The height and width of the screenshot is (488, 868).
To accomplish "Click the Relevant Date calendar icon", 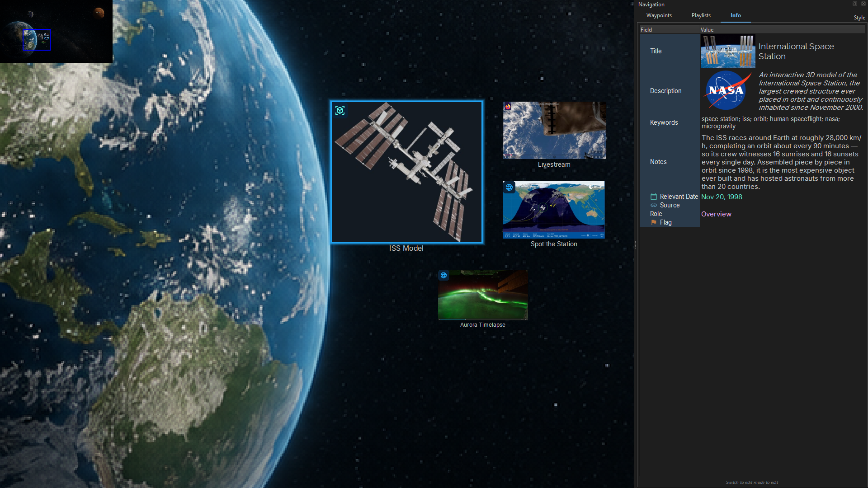I will pos(654,197).
